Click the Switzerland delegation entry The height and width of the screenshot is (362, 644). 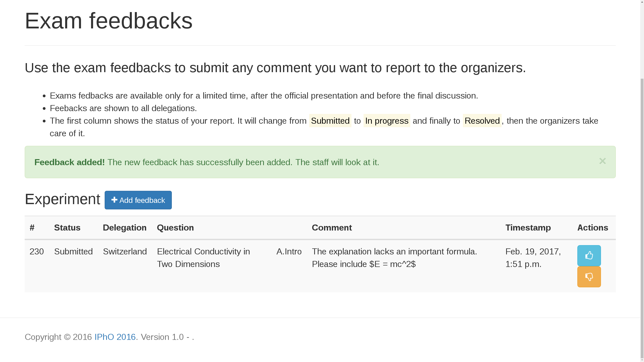point(125,251)
